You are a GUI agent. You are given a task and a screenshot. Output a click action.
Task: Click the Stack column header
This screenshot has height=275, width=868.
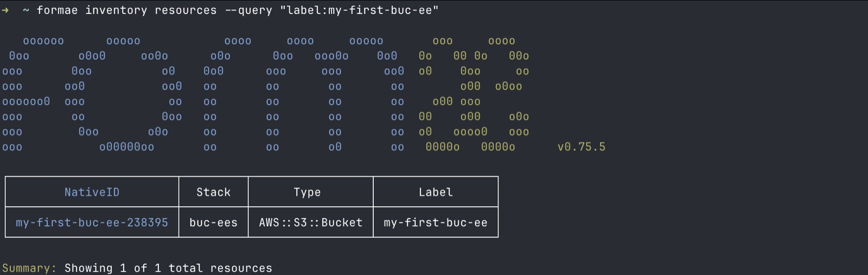(x=213, y=192)
